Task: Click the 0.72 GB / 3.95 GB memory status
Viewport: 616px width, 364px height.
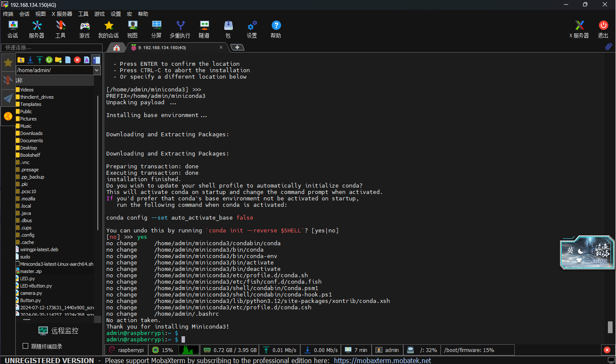Action: click(x=230, y=350)
